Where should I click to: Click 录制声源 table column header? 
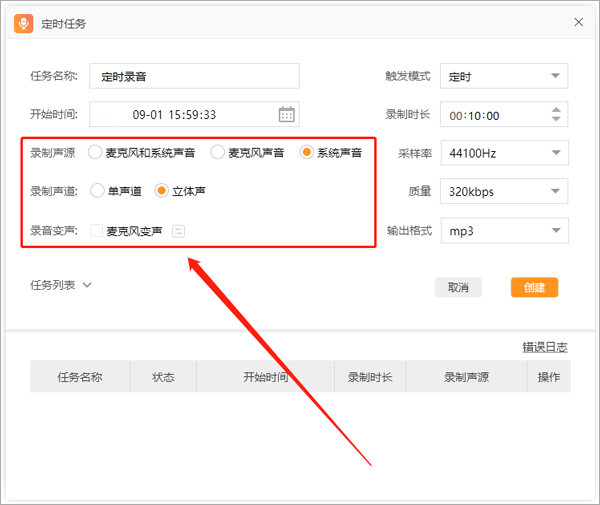[x=466, y=376]
